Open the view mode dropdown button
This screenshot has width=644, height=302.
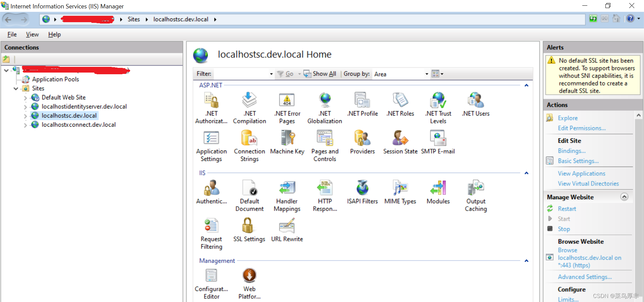[x=437, y=74]
